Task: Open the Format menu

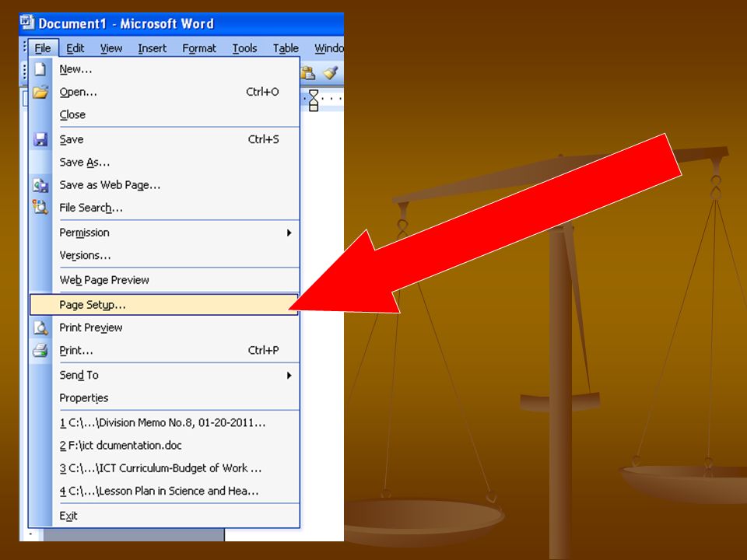Action: click(199, 48)
